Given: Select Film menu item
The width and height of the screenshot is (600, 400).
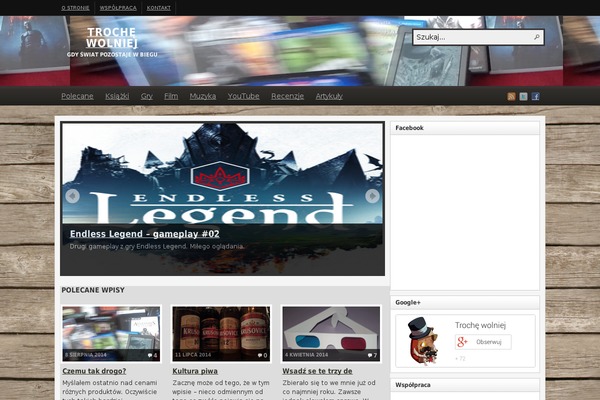Looking at the screenshot, I should coord(171,96).
